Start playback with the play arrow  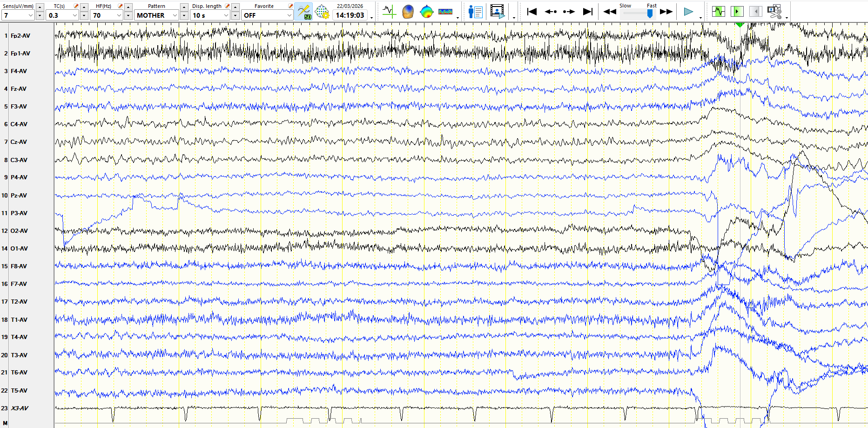coord(688,12)
